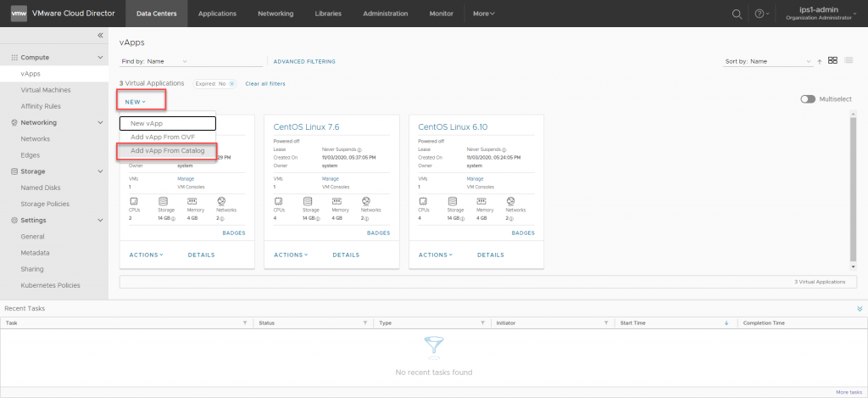The width and height of the screenshot is (868, 398).
Task: Click the sort direction arrow icon
Action: tap(820, 61)
